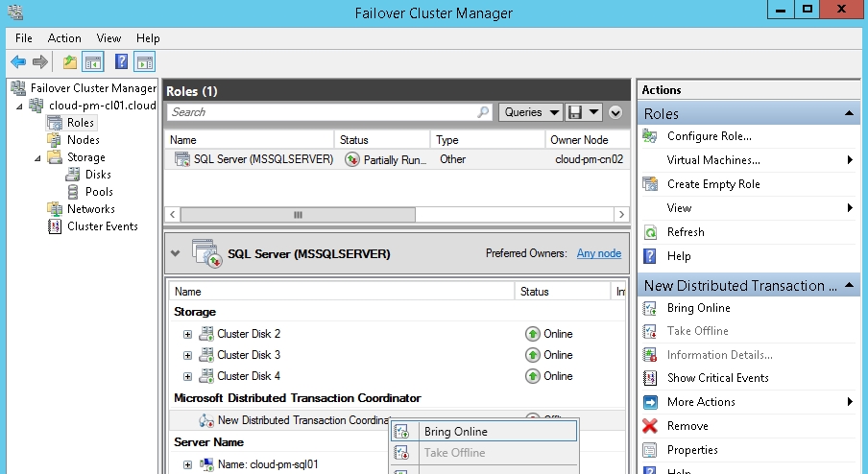Click the roles list horizontal scrollbar thumb
Viewport: 868px width, 474px height.
(x=298, y=215)
